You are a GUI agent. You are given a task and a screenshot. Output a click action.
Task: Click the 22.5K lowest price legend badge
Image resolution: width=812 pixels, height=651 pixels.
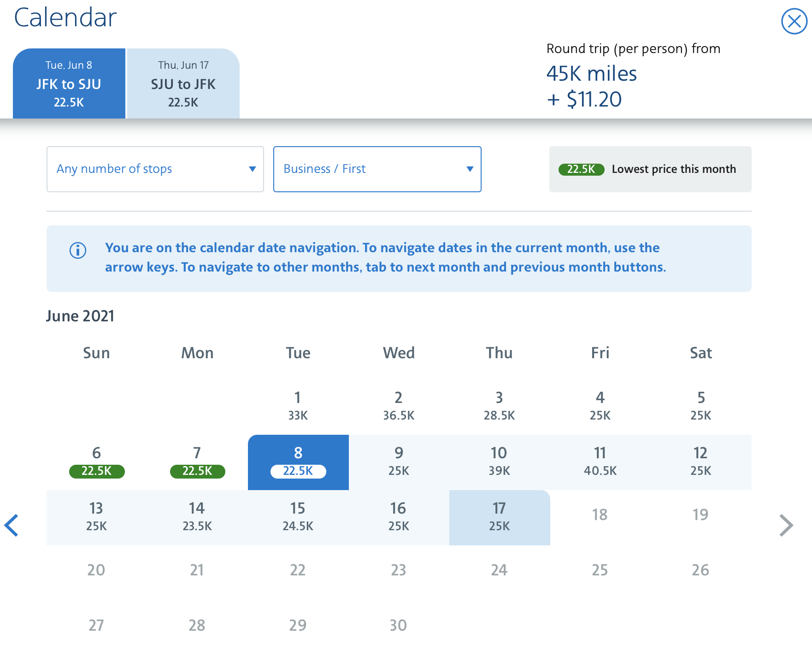(x=581, y=169)
